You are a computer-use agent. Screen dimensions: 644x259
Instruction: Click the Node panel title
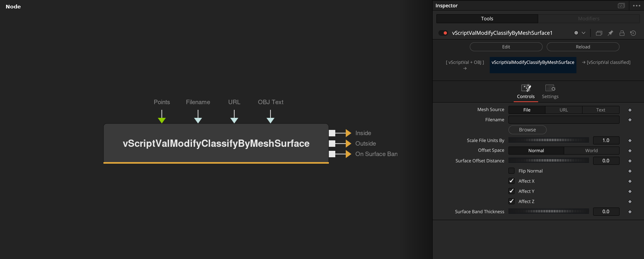click(13, 6)
